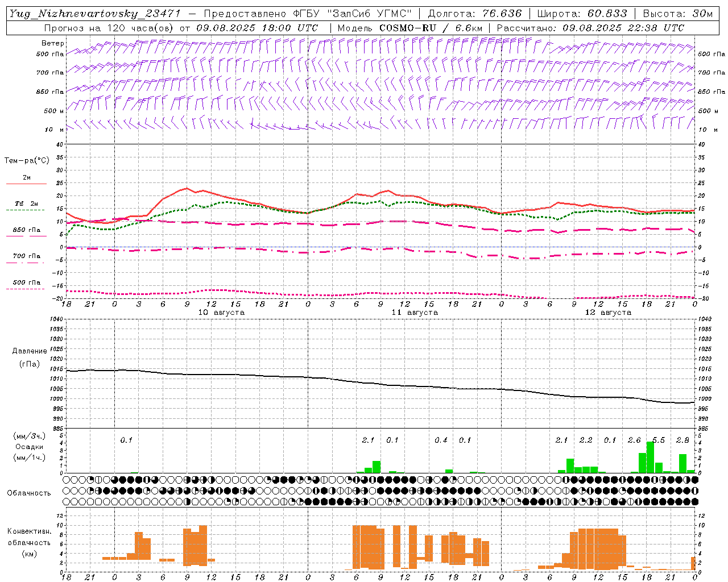The width and height of the screenshot is (728, 582).
Task: Click the 12 августа date label
Action: coord(608,313)
